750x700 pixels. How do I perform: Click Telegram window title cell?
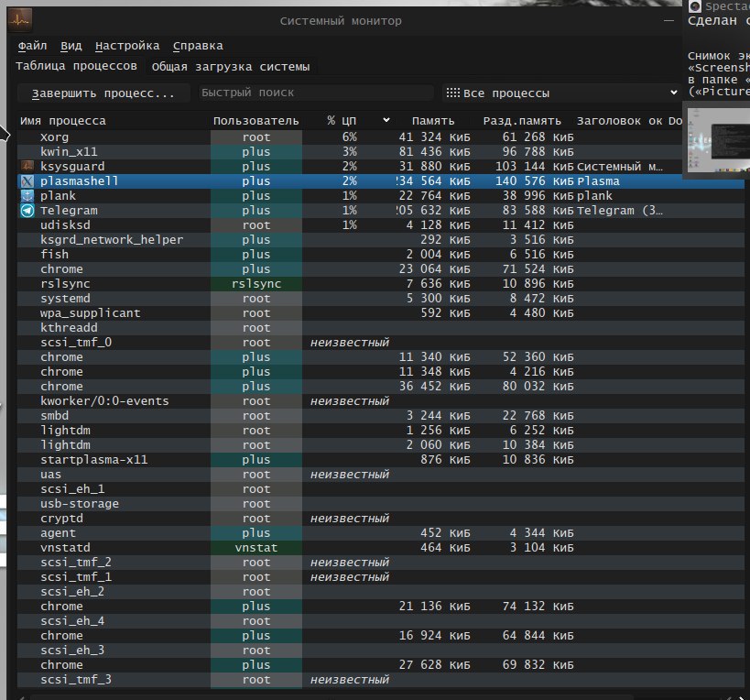(x=619, y=211)
